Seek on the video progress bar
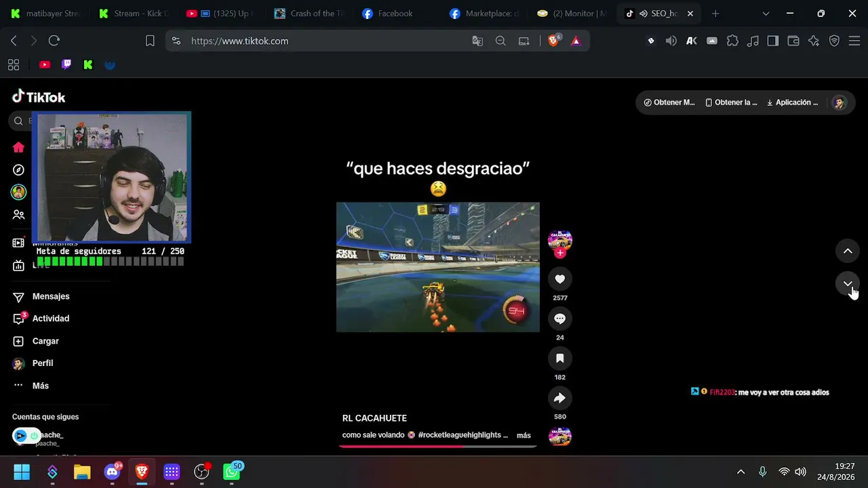Screen dimensions: 868x488 (438, 446)
